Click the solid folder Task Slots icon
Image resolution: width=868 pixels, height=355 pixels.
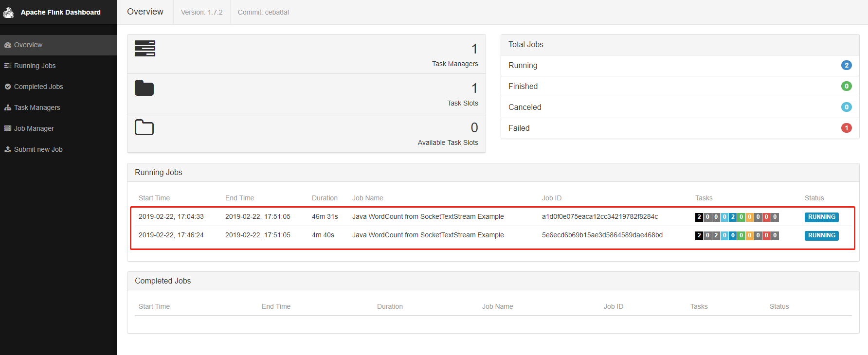point(144,88)
